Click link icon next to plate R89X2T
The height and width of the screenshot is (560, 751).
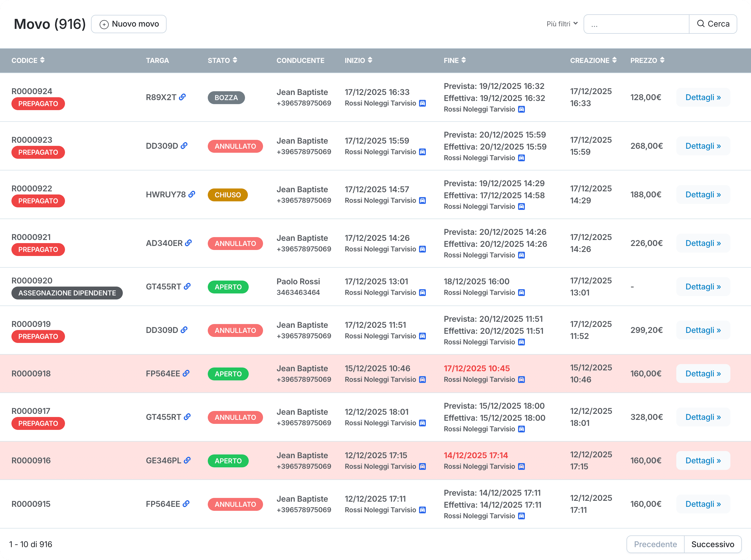tap(183, 97)
